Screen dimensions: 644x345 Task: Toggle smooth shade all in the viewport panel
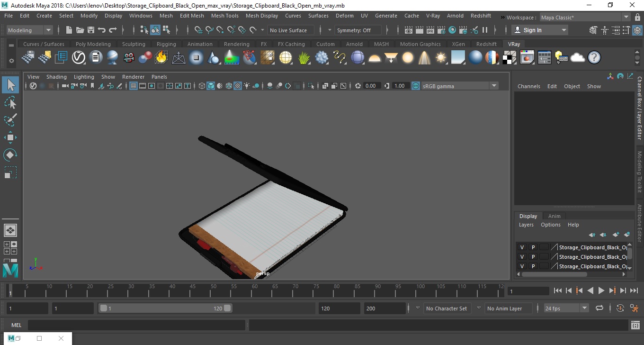click(x=211, y=86)
